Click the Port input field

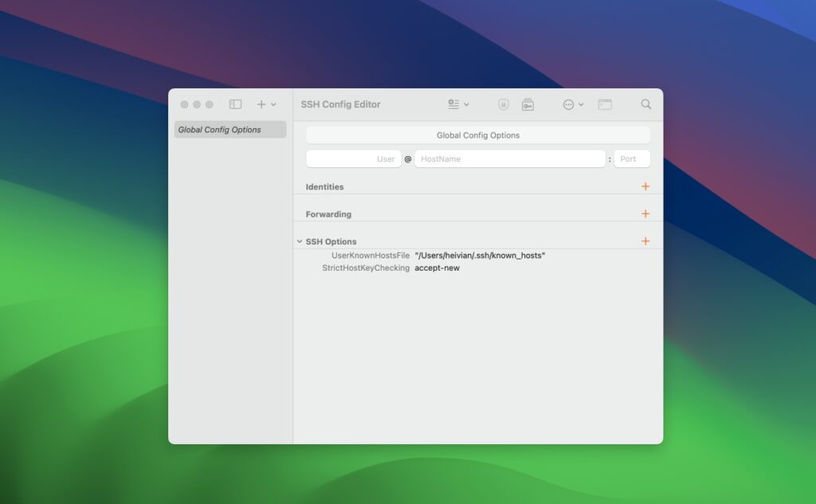(x=632, y=158)
